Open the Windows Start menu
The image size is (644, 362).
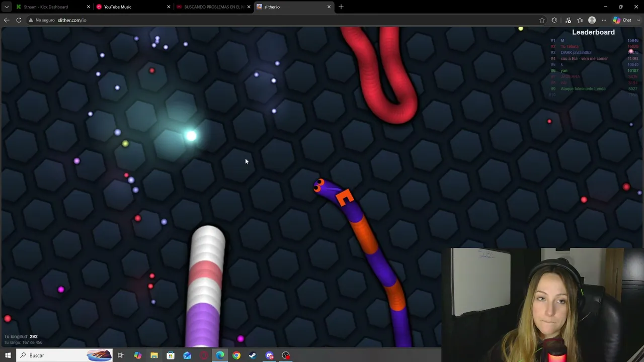(x=8, y=355)
